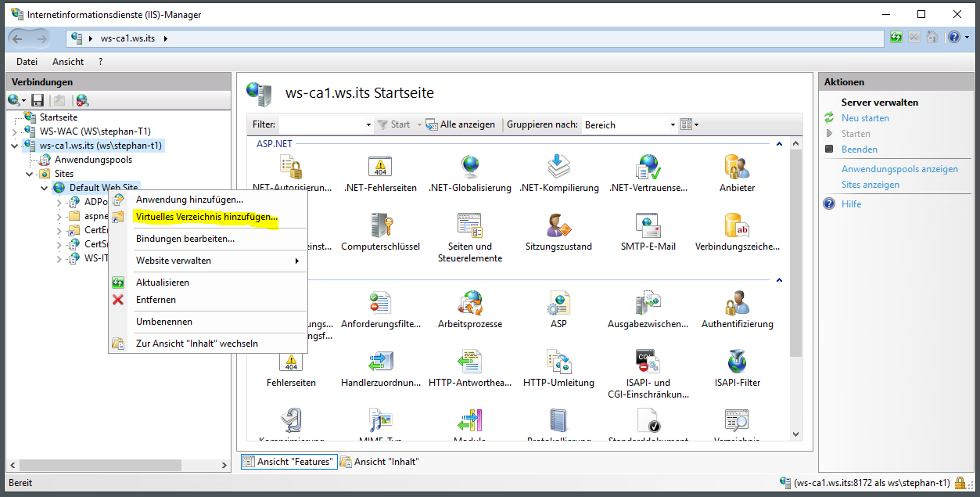
Task: Choose Bindungen bearbeiten from context menu
Action: (208, 239)
